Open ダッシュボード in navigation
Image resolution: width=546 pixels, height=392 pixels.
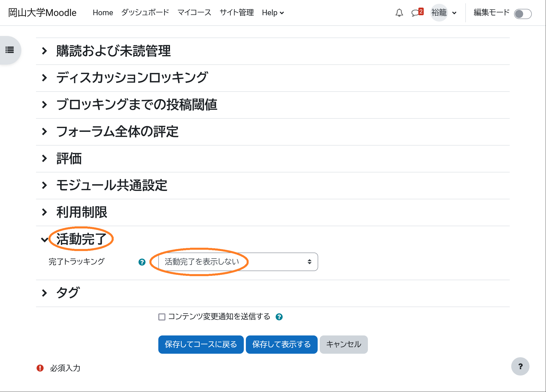pos(145,13)
